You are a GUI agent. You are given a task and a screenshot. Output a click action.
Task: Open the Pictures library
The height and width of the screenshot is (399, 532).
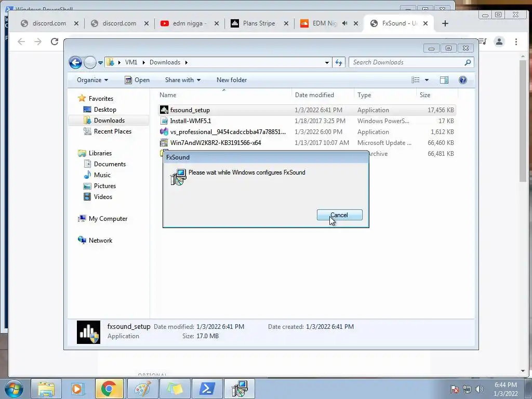(105, 185)
